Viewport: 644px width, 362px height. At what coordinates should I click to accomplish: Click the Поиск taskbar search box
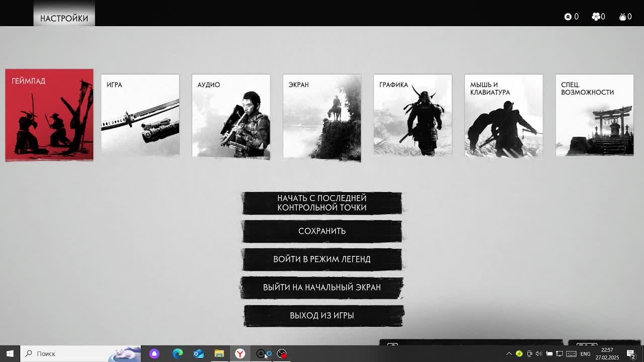pos(80,353)
